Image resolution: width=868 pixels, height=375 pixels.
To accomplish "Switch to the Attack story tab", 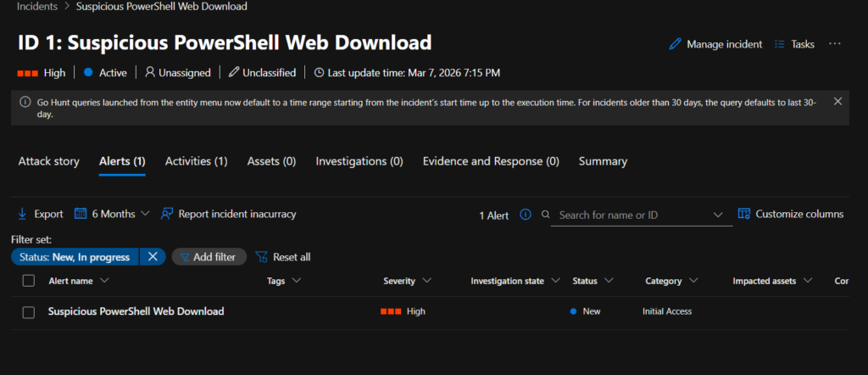I will click(48, 161).
